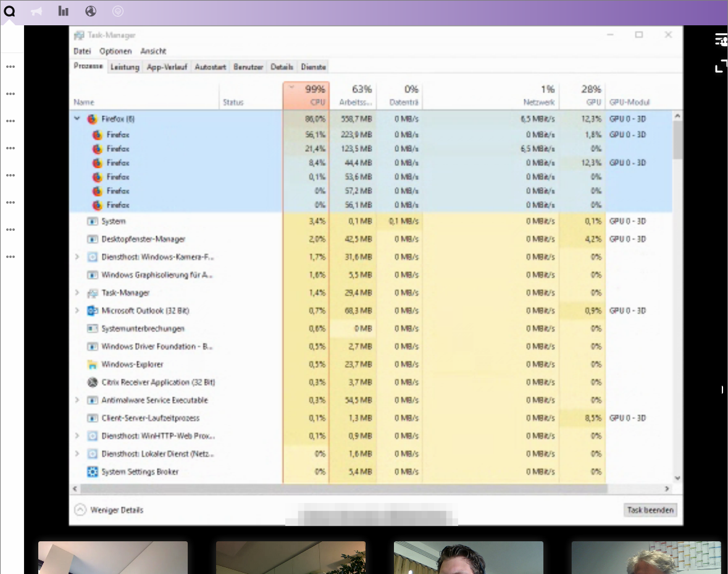Click the Diensthost: Lokaler Dienst gear icon
Image resolution: width=728 pixels, height=574 pixels.
click(x=93, y=454)
